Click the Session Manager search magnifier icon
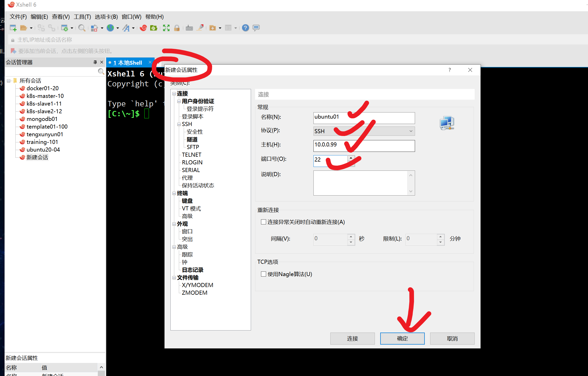 point(101,72)
